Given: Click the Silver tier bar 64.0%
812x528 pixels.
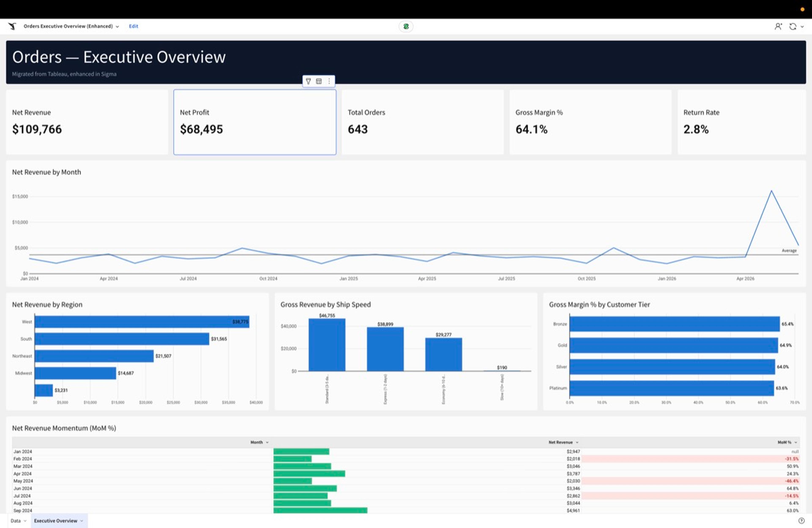Looking at the screenshot, I should pos(672,367).
